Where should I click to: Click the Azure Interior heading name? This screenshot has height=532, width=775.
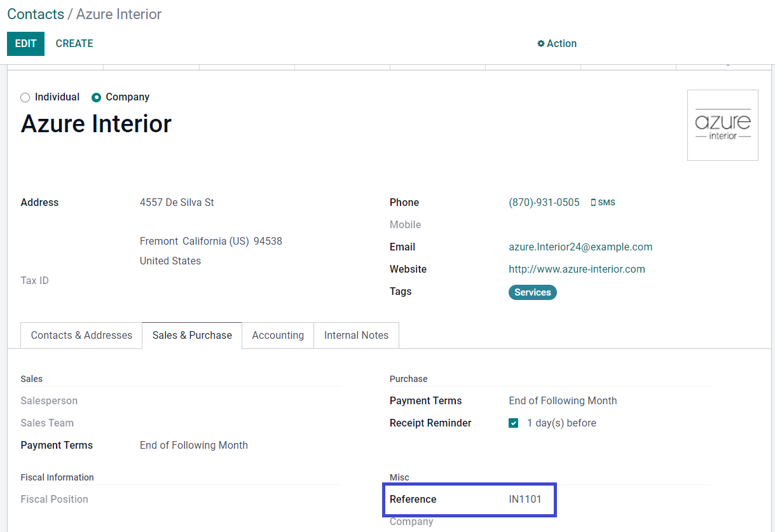(x=96, y=123)
